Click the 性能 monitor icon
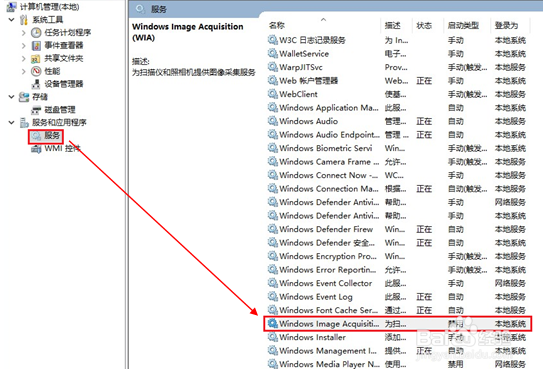543x374 pixels. point(36,71)
